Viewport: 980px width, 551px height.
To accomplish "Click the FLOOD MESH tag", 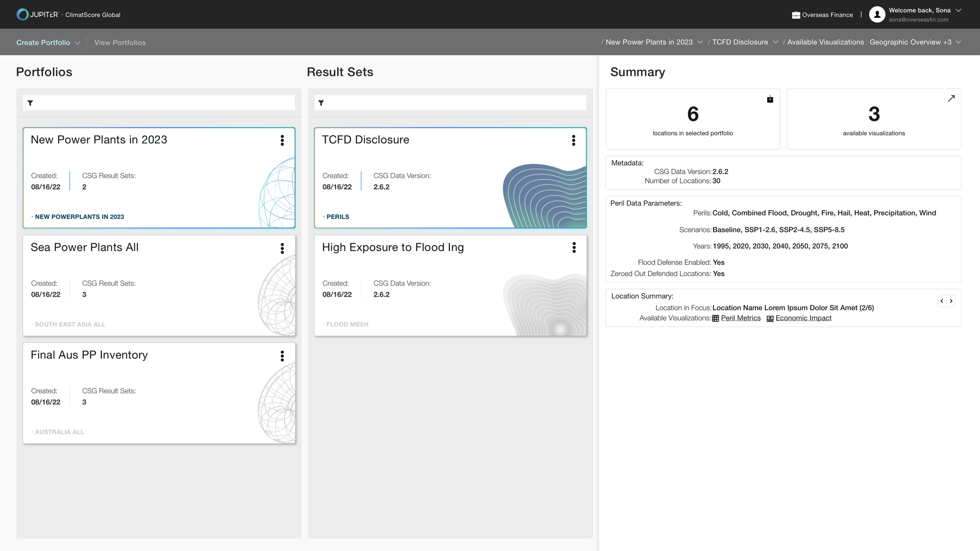I will coord(347,324).
